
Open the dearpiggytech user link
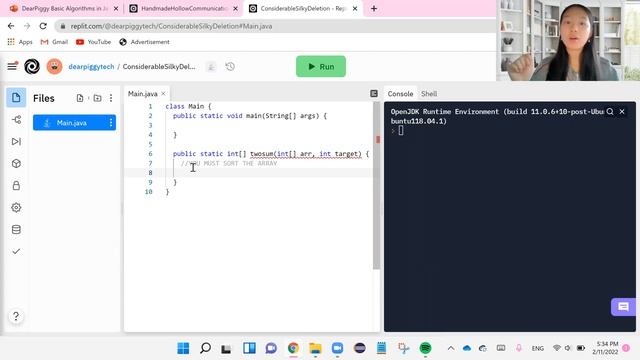91,67
